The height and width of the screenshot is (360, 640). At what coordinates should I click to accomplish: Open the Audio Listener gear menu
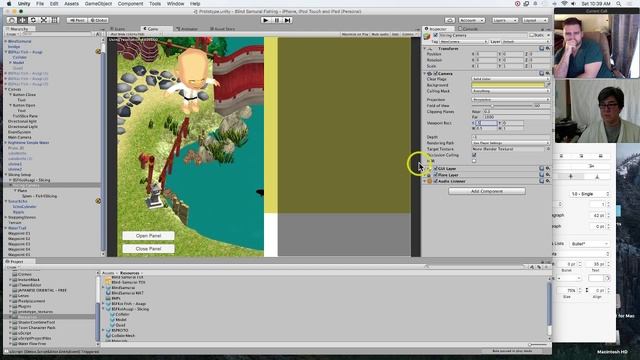(548, 181)
